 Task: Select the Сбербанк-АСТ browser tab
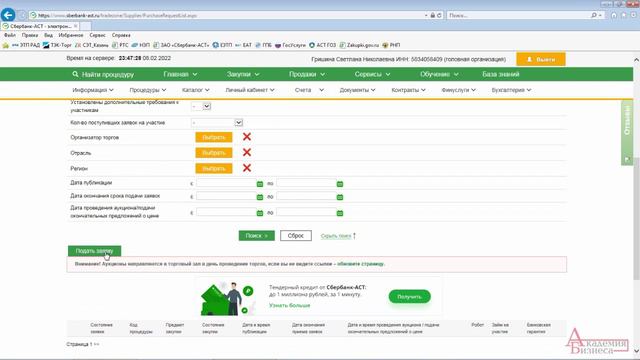40,26
